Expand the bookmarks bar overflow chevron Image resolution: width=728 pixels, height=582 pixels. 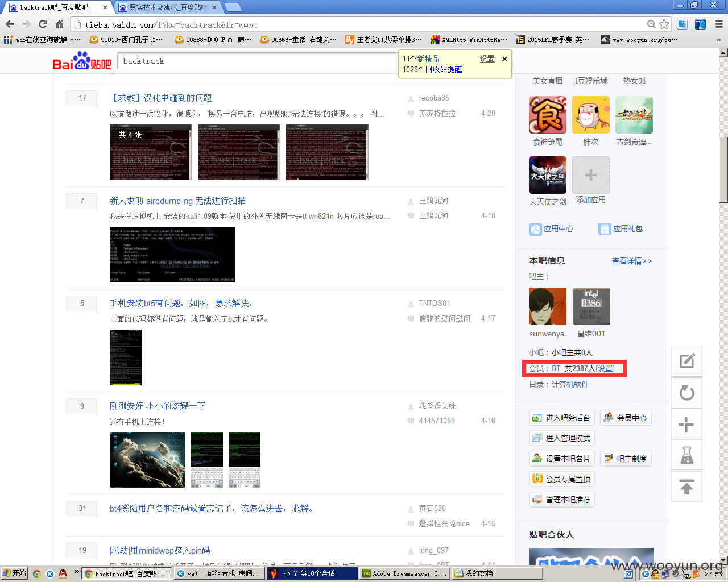pos(718,40)
